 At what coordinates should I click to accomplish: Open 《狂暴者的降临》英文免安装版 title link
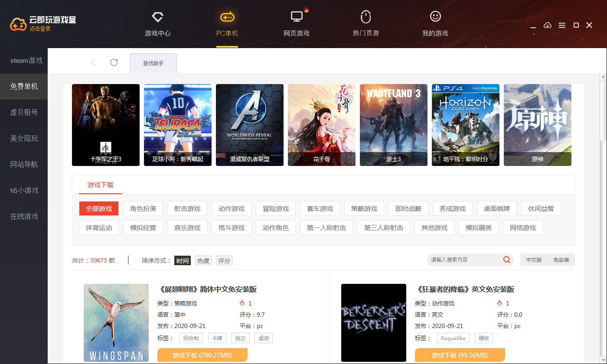[x=465, y=289]
